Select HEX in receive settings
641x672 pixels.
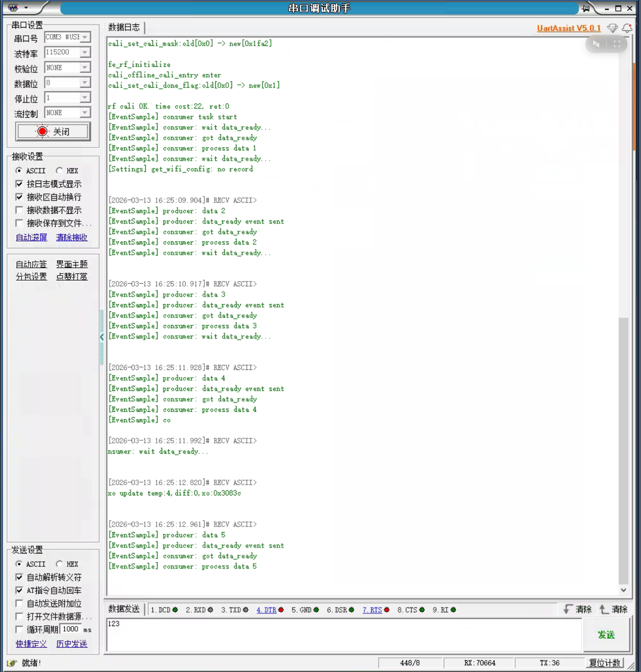tap(60, 170)
